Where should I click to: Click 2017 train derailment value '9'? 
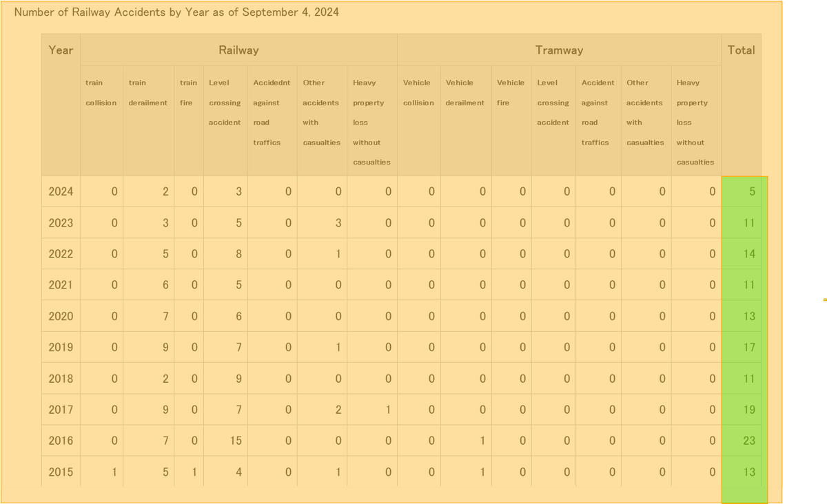coord(165,410)
